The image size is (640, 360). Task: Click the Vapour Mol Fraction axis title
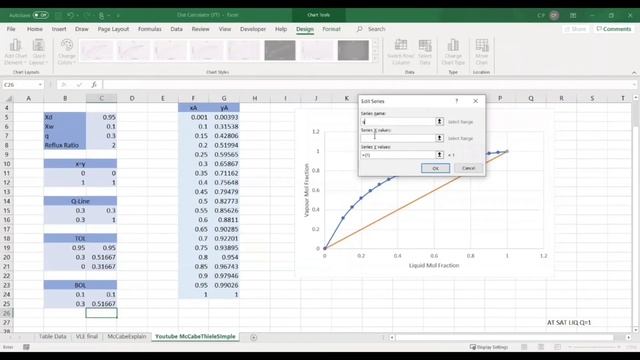(307, 190)
